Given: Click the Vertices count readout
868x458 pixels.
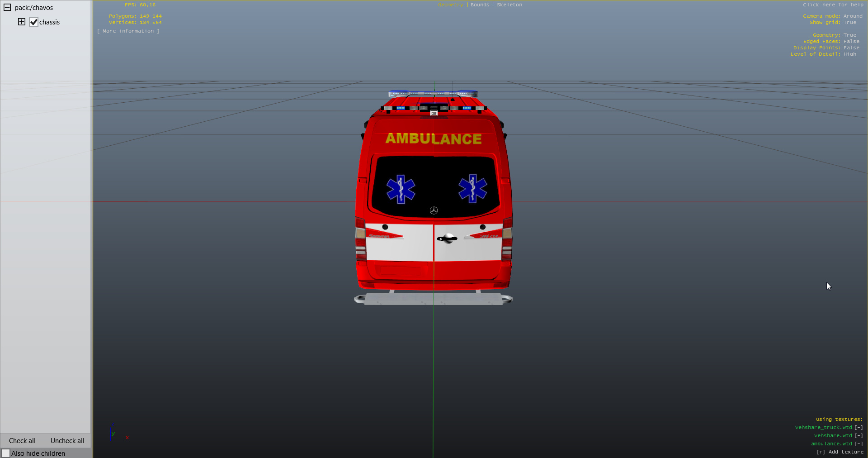Looking at the screenshot, I should [135, 22].
